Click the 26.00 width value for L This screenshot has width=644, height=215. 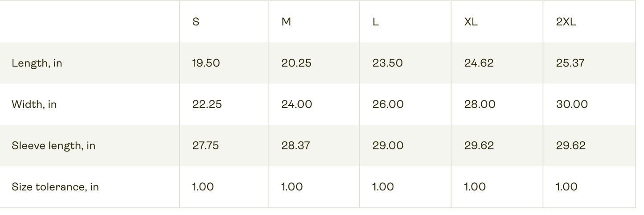[x=388, y=104]
